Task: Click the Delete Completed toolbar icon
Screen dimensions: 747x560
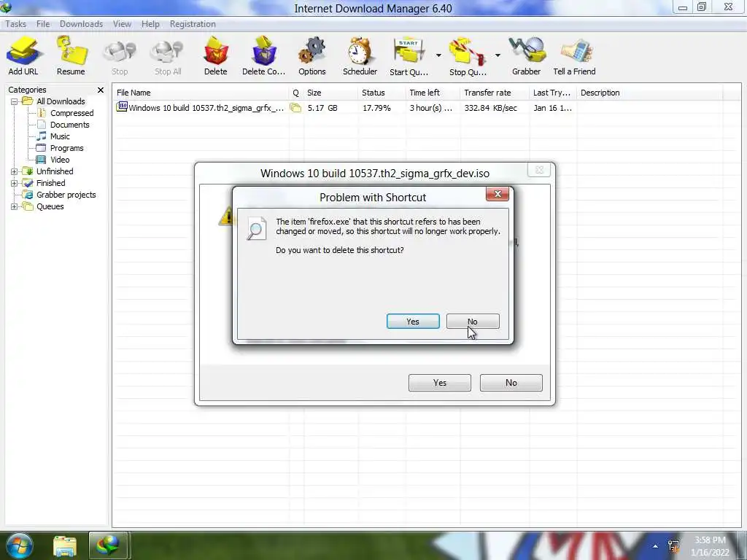Action: pyautogui.click(x=263, y=56)
